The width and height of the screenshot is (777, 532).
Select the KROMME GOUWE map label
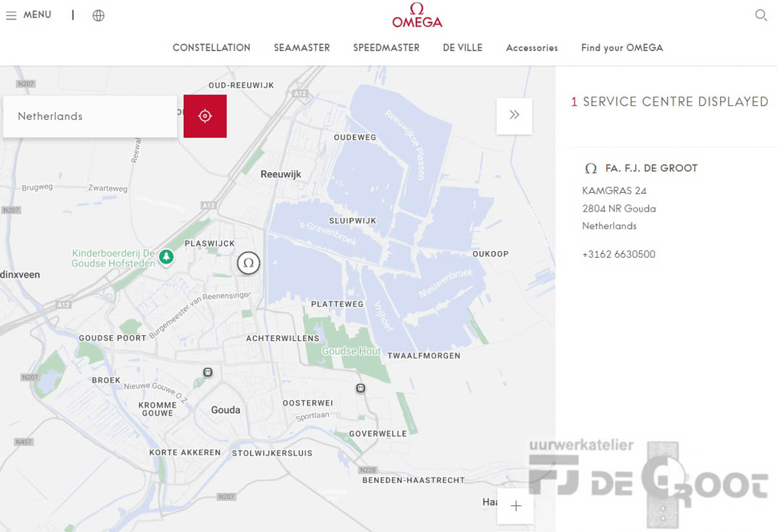(x=157, y=409)
